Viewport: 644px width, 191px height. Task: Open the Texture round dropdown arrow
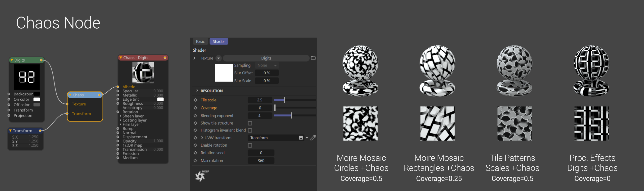(x=219, y=58)
